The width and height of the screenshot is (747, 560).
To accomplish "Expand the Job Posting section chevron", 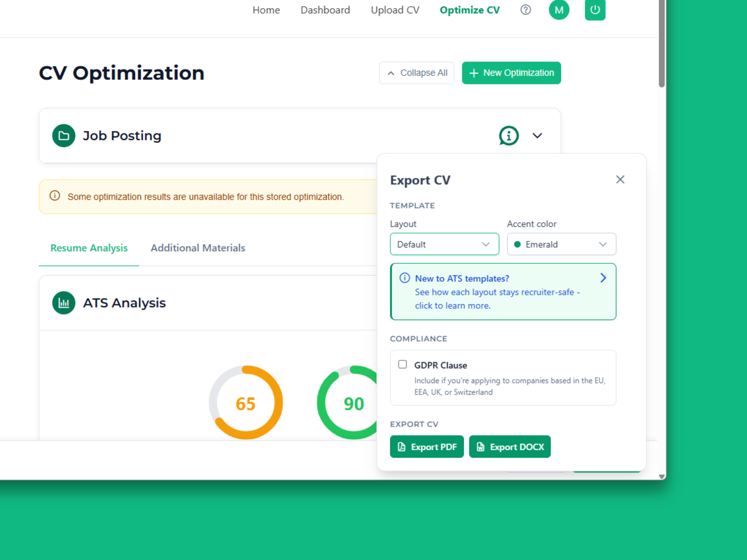I will click(x=537, y=136).
